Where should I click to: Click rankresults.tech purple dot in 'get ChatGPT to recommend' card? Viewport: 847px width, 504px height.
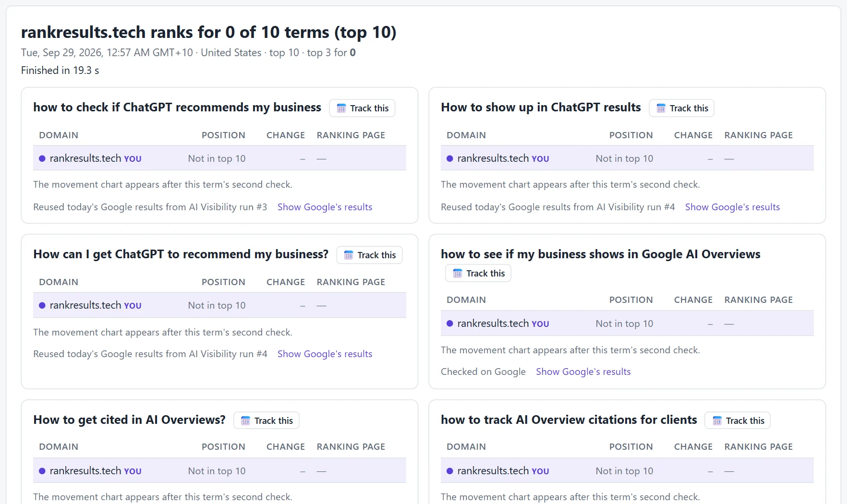click(42, 305)
